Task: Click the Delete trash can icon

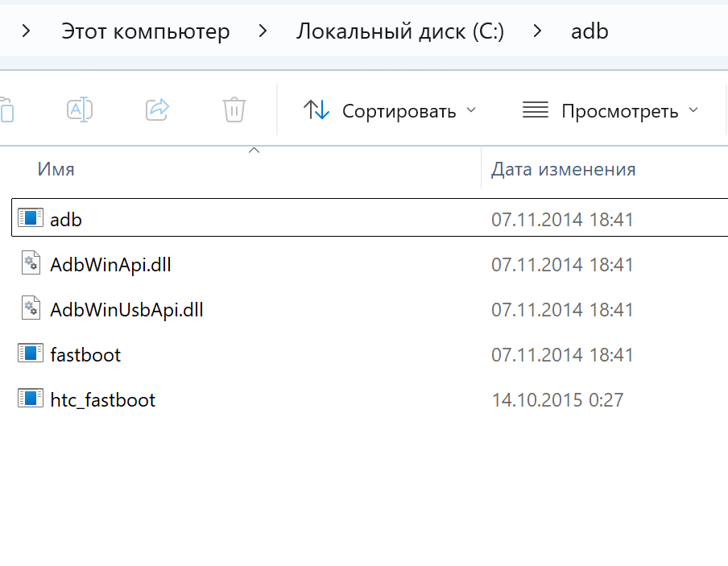Action: (234, 109)
